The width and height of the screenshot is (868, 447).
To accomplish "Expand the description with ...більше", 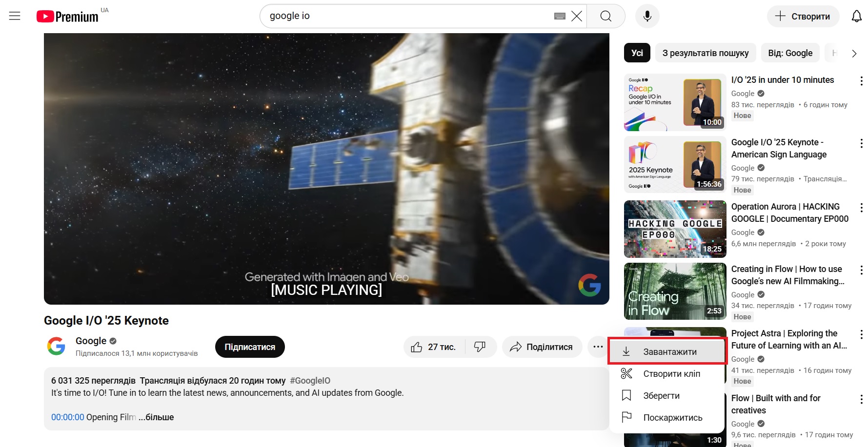I will (x=156, y=417).
